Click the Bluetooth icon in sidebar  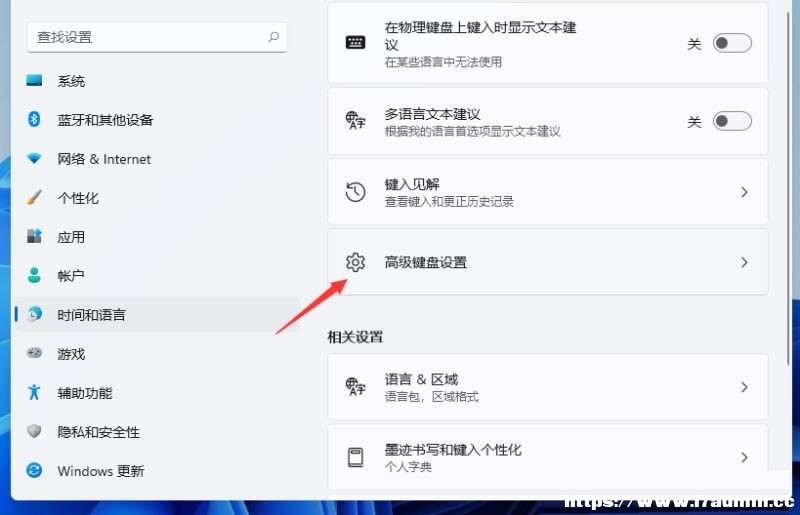(34, 119)
